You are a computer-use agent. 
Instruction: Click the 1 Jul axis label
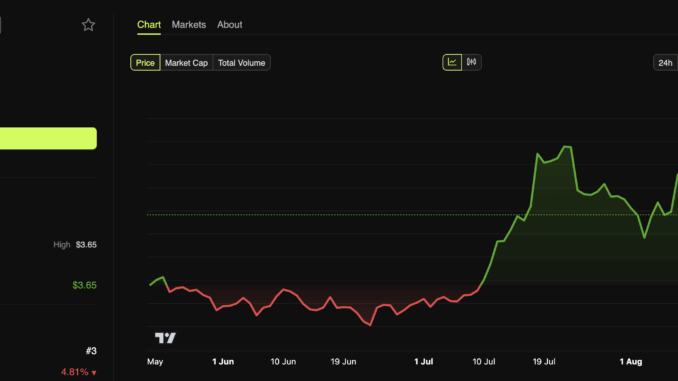click(x=424, y=362)
